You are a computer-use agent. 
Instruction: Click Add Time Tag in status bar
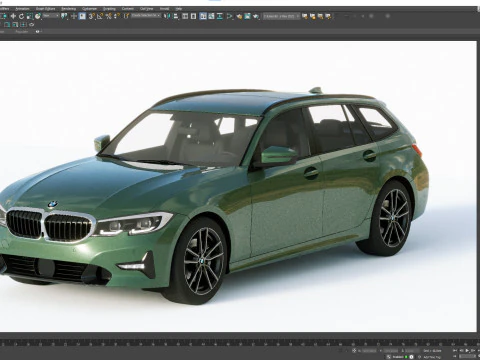[x=432, y=357]
